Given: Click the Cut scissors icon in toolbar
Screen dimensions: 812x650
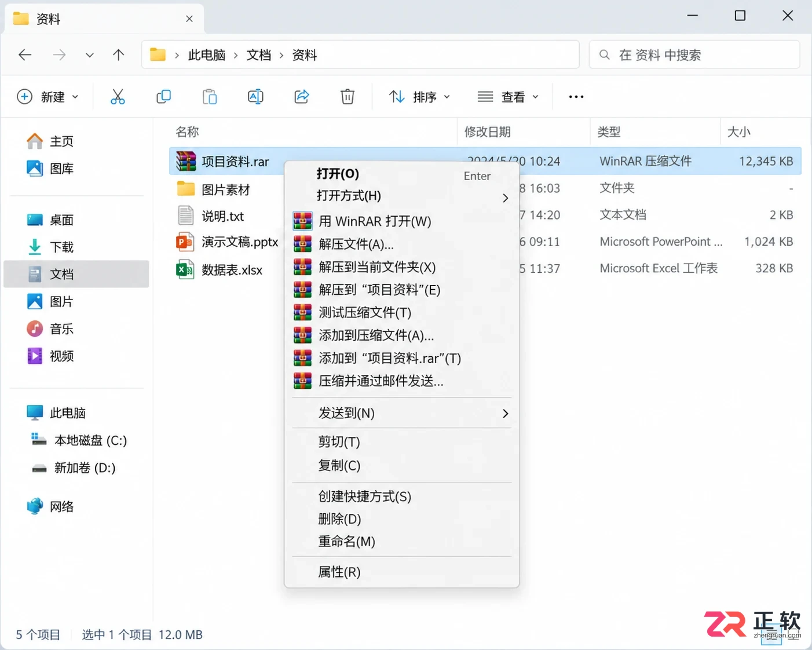Looking at the screenshot, I should click(118, 97).
